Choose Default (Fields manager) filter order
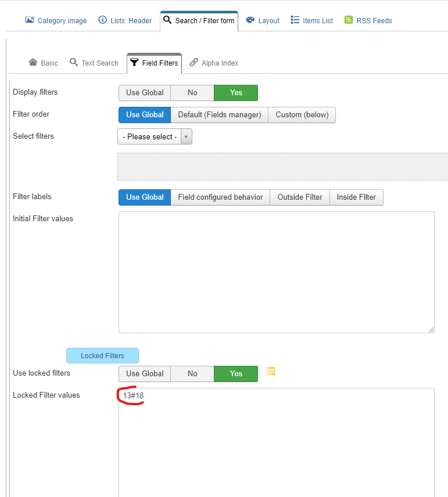448x497 pixels. pyautogui.click(x=220, y=115)
